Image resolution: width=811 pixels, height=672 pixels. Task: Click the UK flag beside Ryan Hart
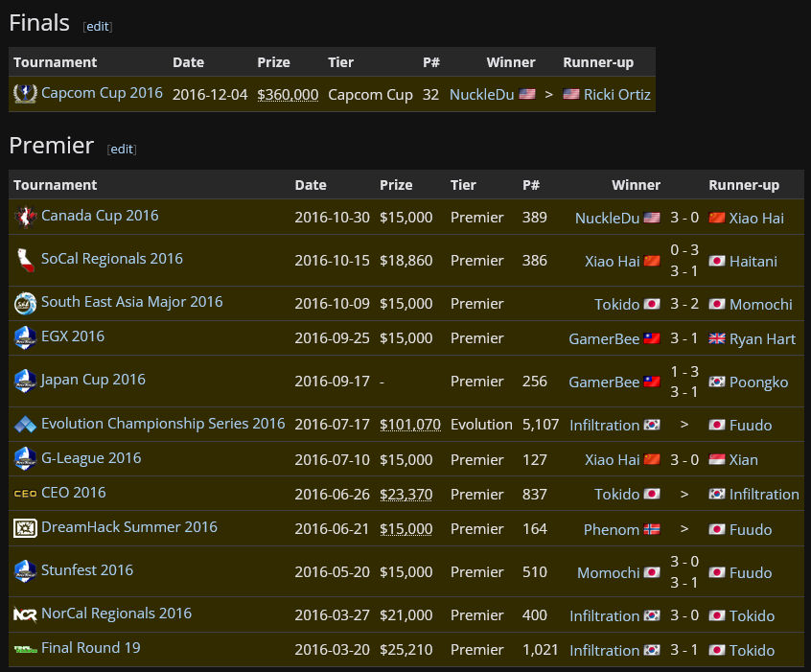[717, 338]
